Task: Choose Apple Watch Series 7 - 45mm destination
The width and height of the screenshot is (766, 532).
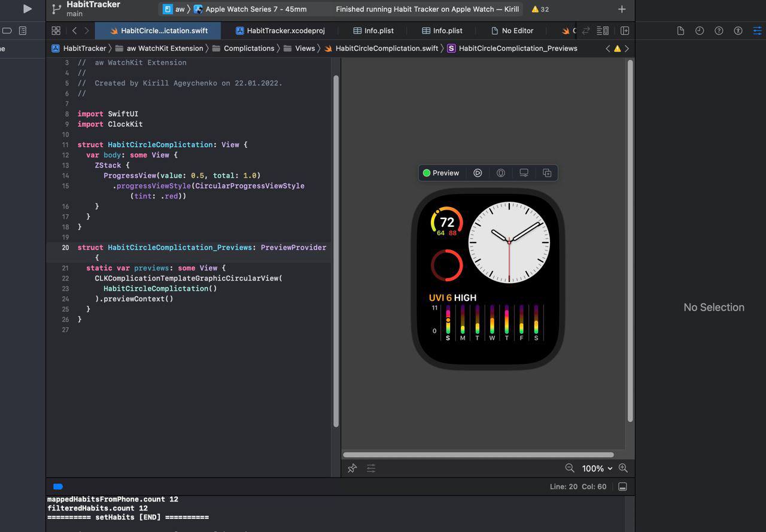Action: tap(250, 9)
